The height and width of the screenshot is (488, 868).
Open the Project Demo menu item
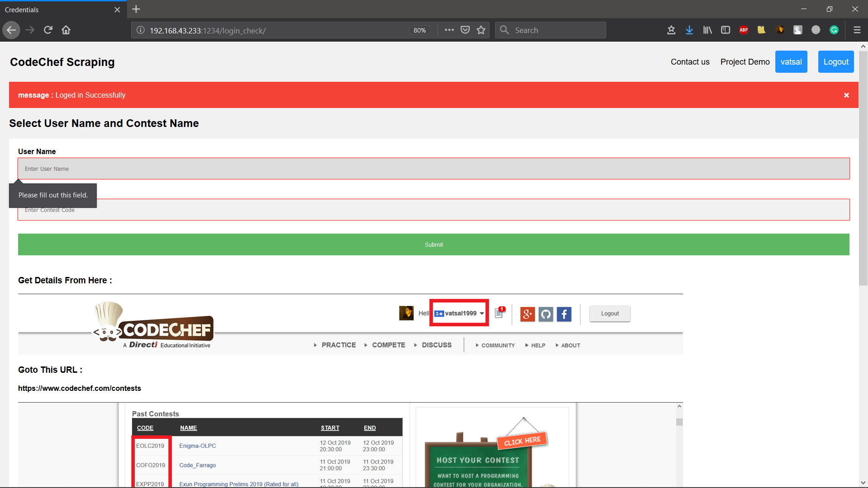pos(745,62)
